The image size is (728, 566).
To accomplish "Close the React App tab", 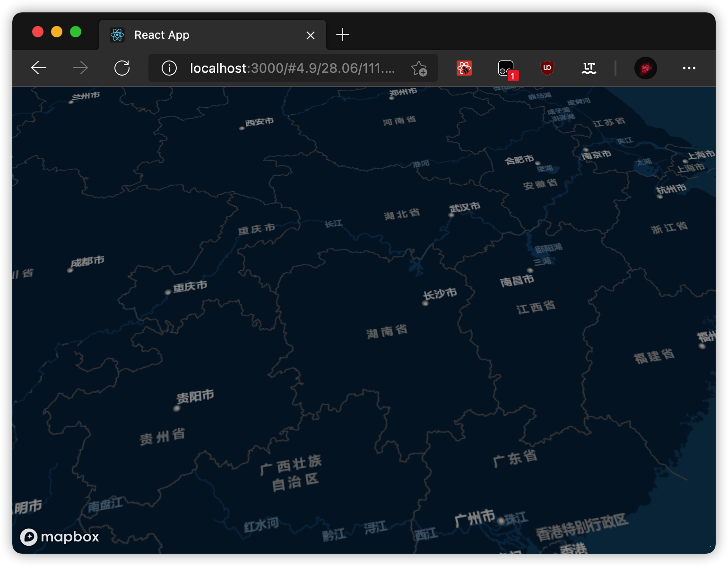I will point(311,35).
